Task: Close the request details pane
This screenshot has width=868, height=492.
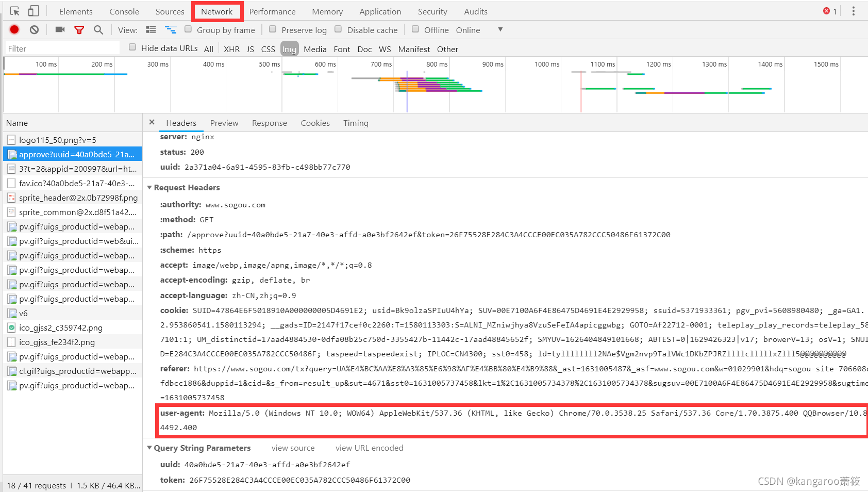Action: (152, 122)
